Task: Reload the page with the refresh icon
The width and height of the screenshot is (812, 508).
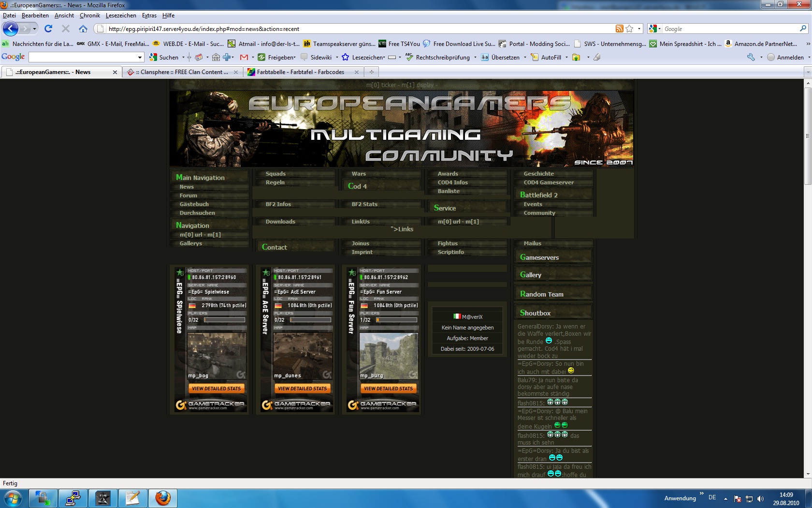Action: (48, 29)
